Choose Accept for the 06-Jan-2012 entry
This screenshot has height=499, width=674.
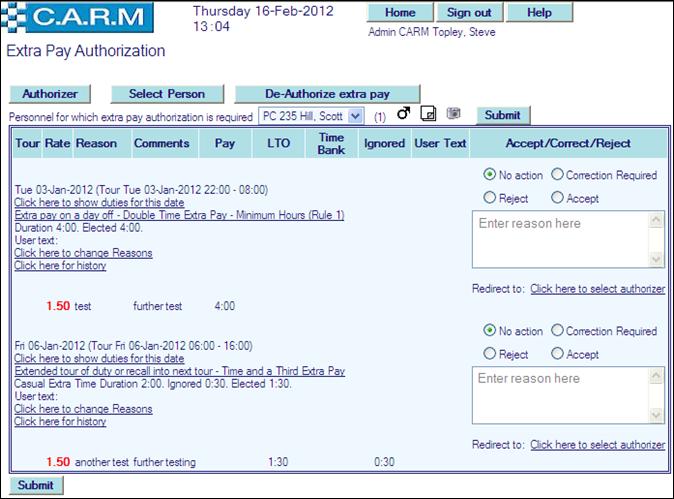557,354
